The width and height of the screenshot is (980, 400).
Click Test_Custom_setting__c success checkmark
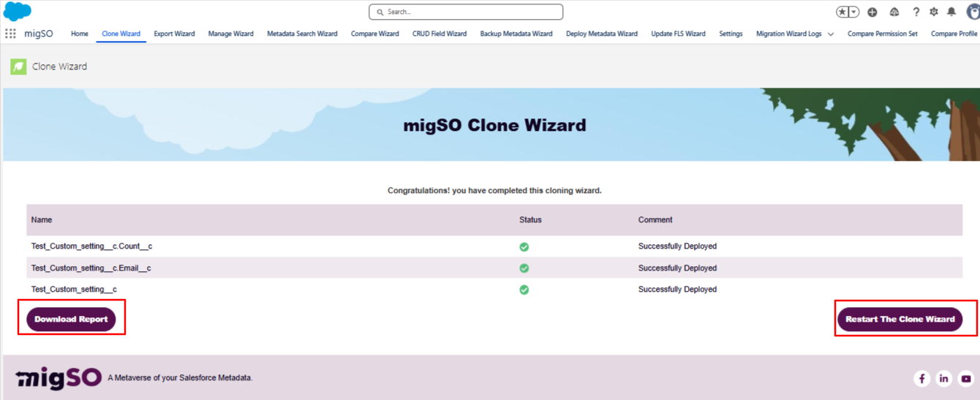(x=524, y=290)
